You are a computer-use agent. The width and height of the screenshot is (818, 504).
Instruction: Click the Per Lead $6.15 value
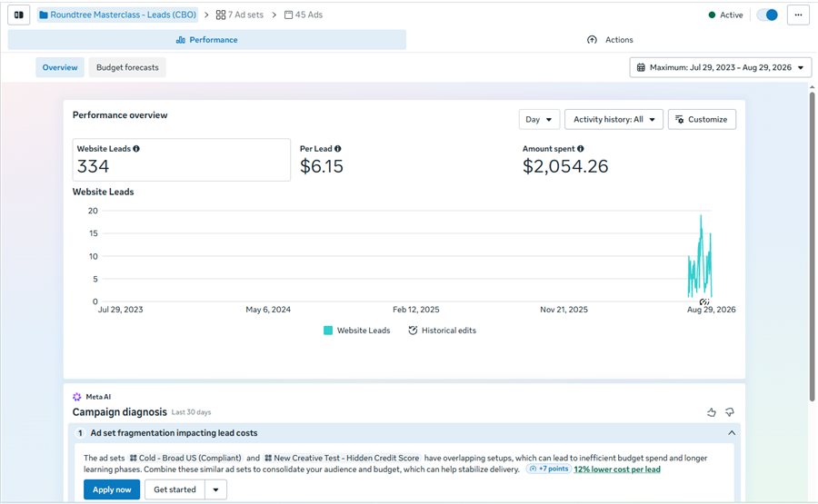[x=322, y=166]
